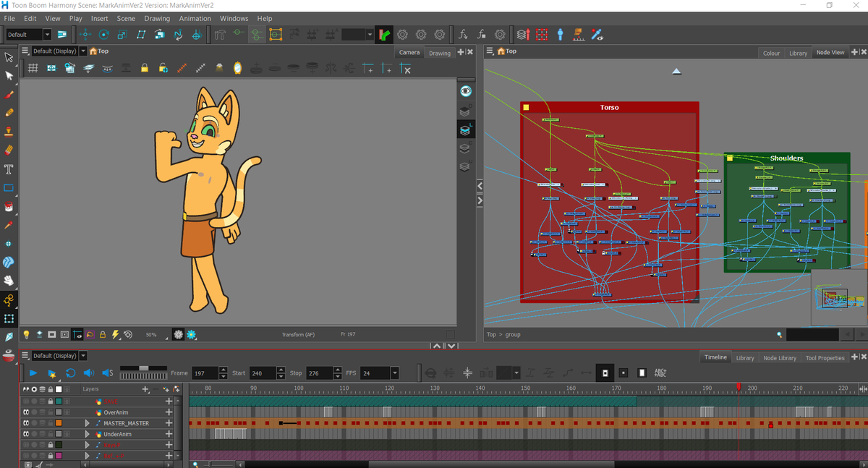Screen dimensions: 868x468
Task: Select the Transform tool in left toolbar
Action: click(x=9, y=56)
